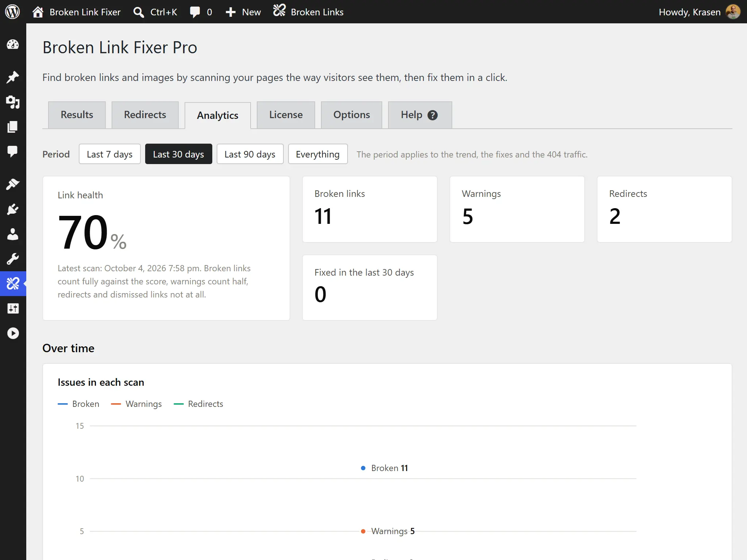
Task: Open Posts via the pushpin icon
Action: (13, 77)
